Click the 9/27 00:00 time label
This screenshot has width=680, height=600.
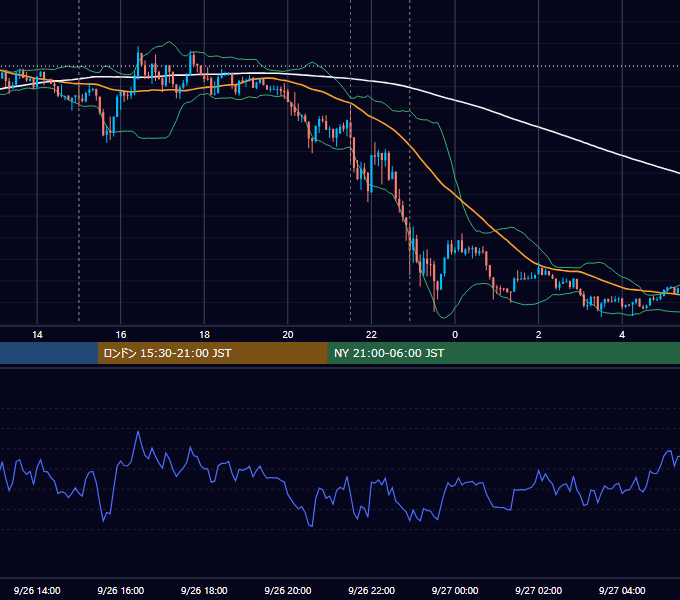pyautogui.click(x=455, y=590)
